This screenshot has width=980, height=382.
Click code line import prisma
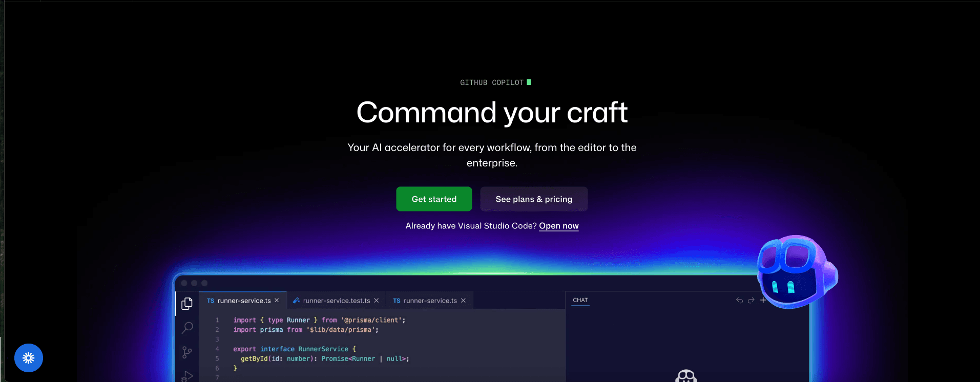click(306, 330)
